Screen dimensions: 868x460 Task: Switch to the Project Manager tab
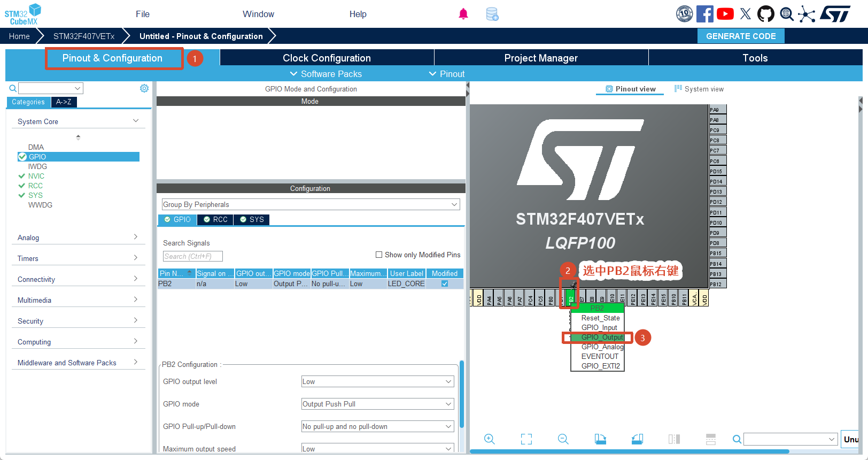(x=541, y=58)
